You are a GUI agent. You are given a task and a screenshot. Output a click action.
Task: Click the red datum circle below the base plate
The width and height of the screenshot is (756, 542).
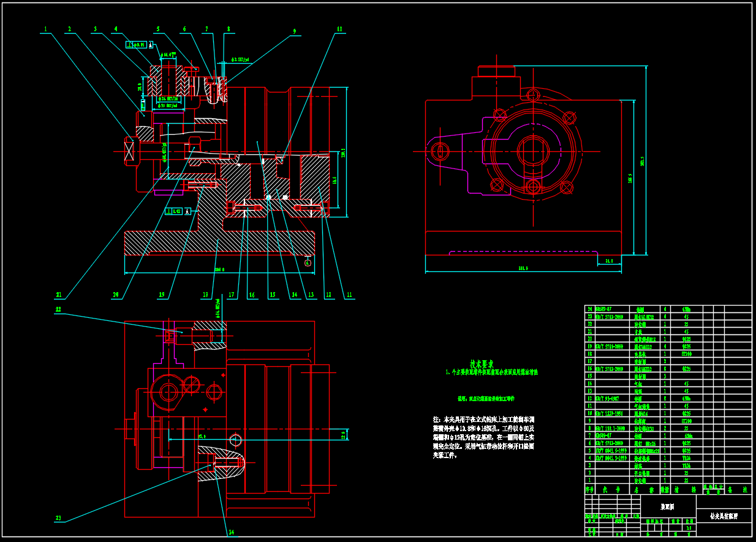click(308, 263)
